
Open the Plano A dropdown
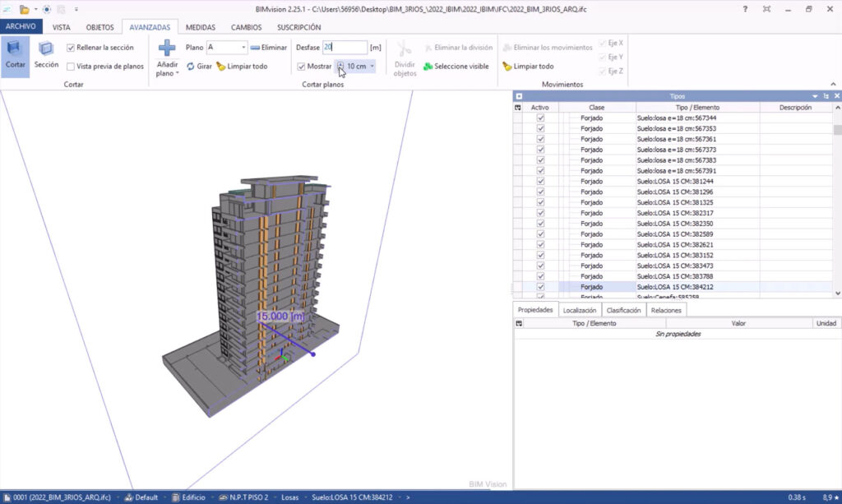point(243,48)
